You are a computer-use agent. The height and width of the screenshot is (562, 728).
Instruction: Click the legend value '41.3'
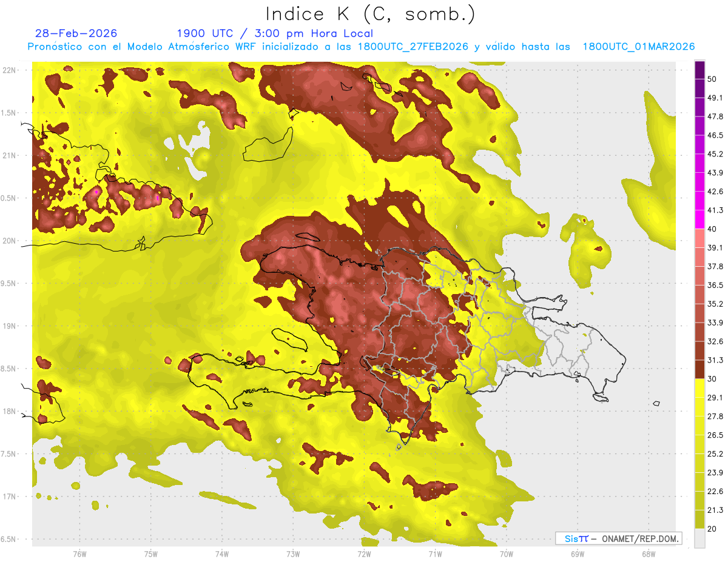(x=715, y=210)
